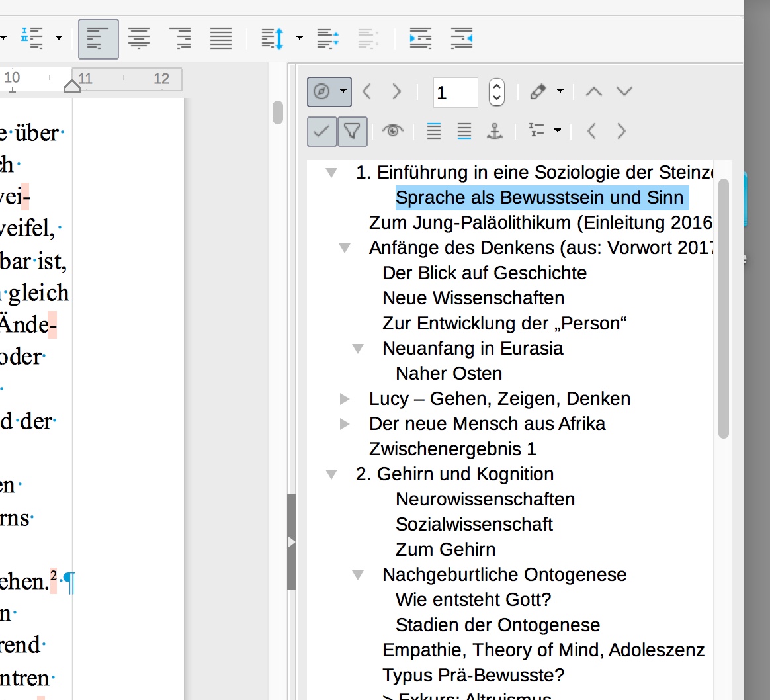770x700 pixels.
Task: Increase paragraph indent
Action: [421, 38]
